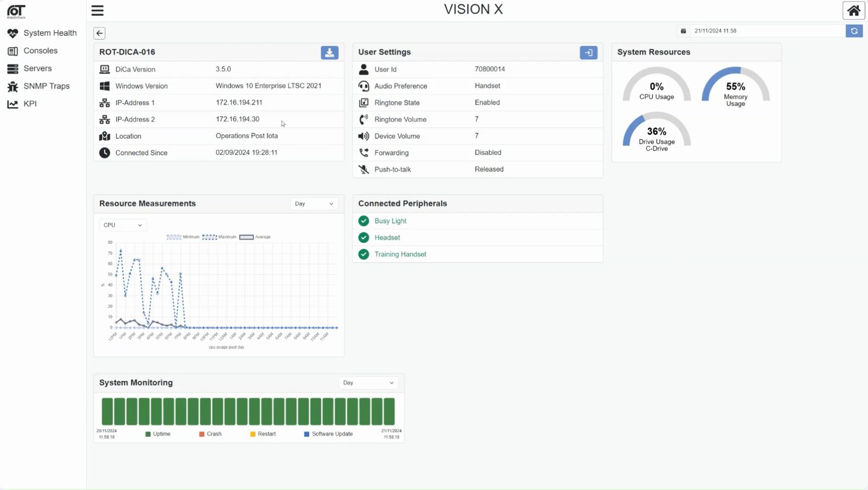Click first green uptime bar in monitoring
The width and height of the screenshot is (868, 490).
(107, 411)
